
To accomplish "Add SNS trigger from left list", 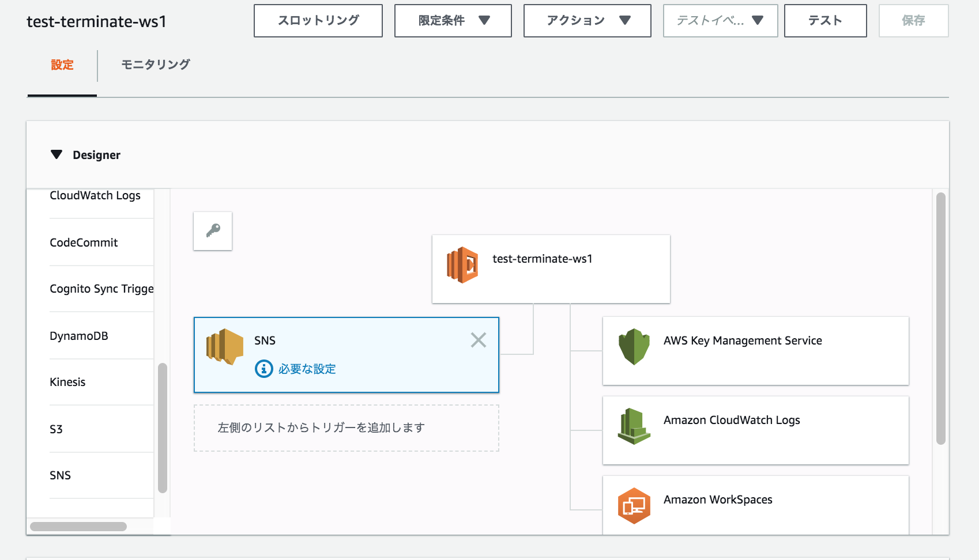I will 60,475.
